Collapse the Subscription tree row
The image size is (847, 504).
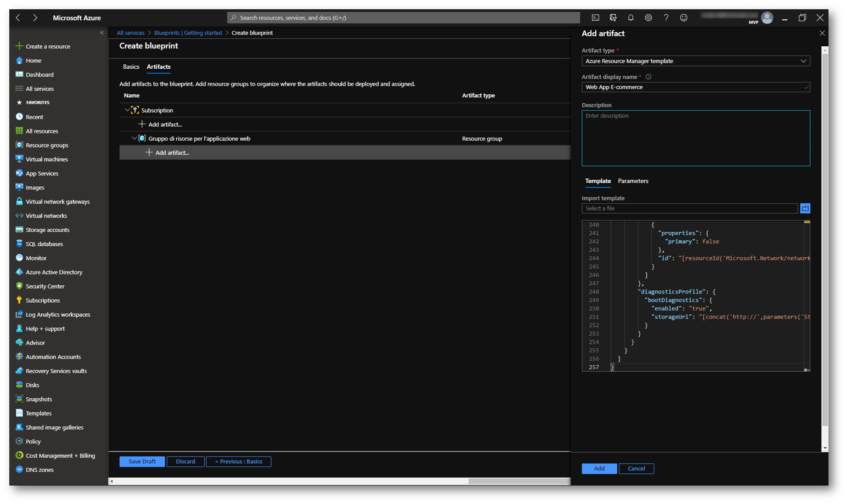[127, 110]
